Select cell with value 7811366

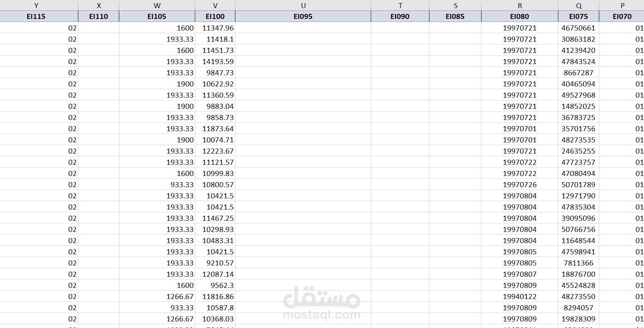(x=579, y=263)
